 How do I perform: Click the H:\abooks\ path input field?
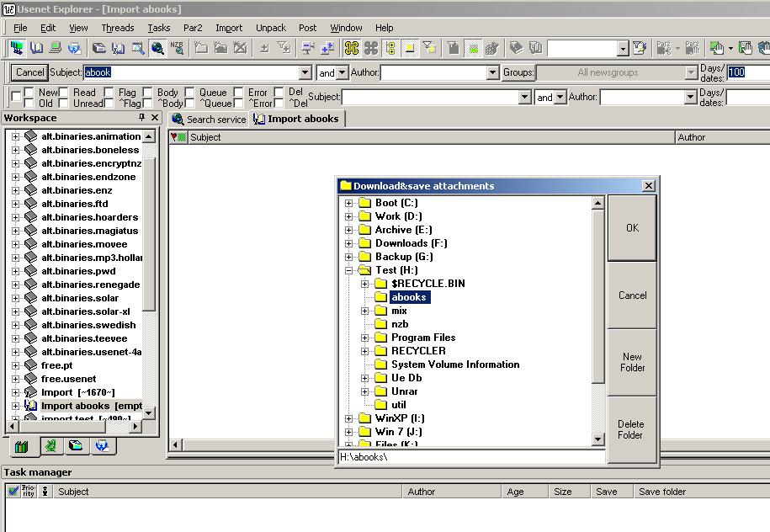[471, 457]
